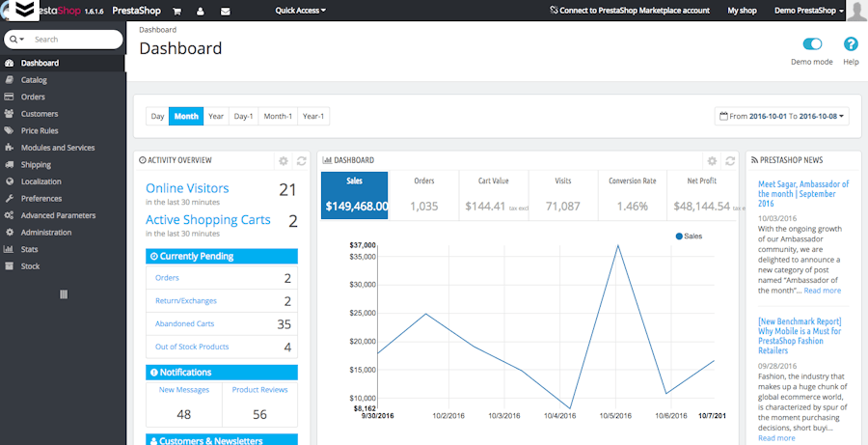Select the Day-1 period tab
The width and height of the screenshot is (868, 445).
(244, 117)
